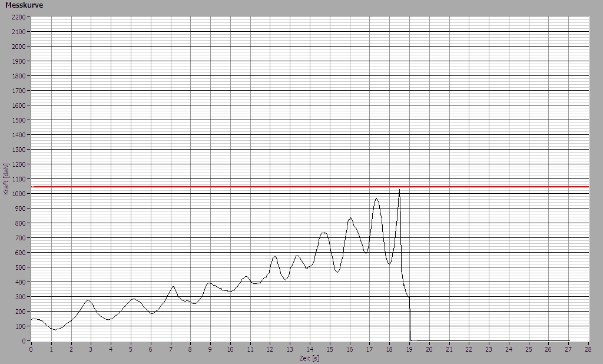Click the curve peak near 17.4 s
The image size is (603, 364).
click(x=376, y=198)
